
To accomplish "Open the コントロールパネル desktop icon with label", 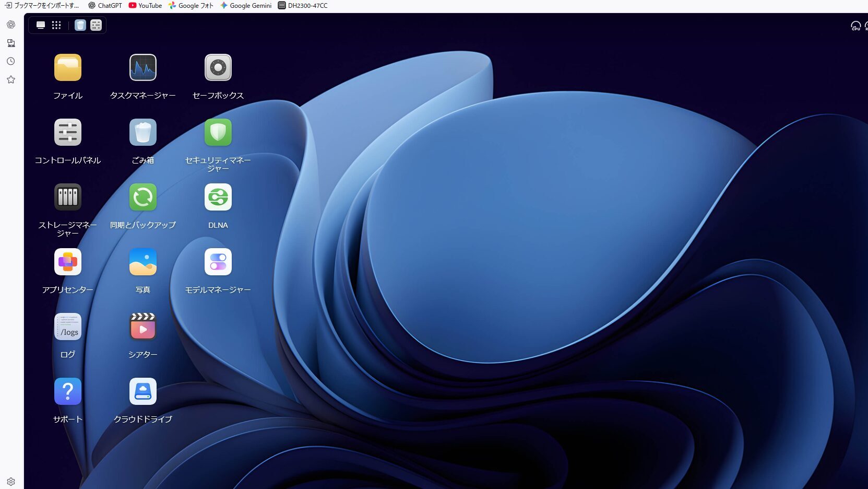I will tap(68, 141).
